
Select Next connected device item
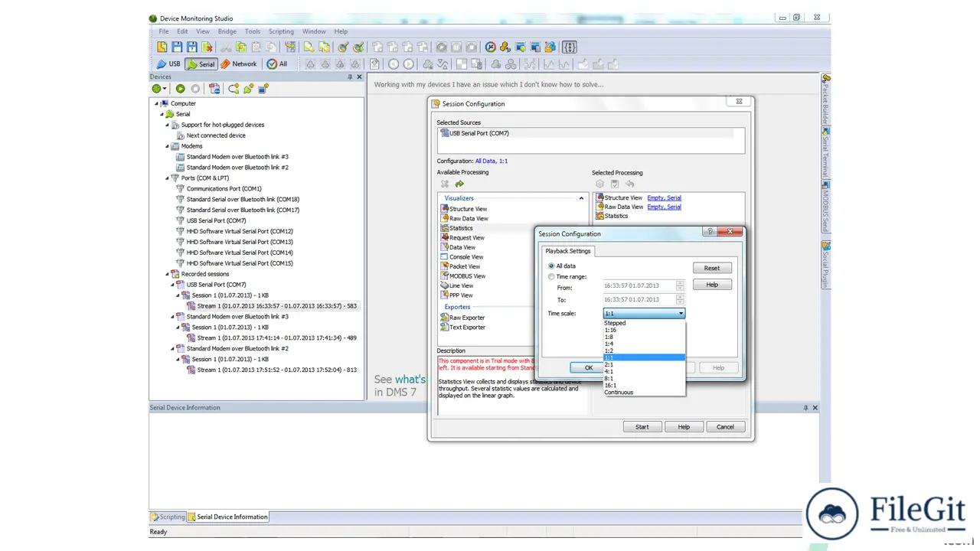tap(216, 135)
